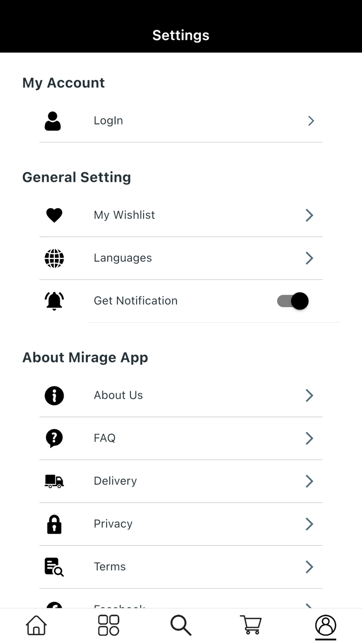Tap the padlock icon beside Privacy

coord(54,524)
